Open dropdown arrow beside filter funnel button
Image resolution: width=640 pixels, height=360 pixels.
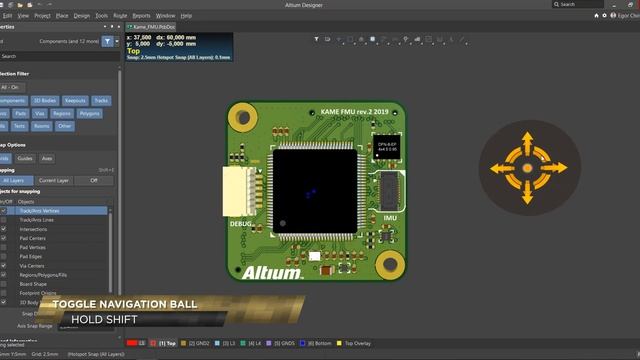[x=117, y=41]
